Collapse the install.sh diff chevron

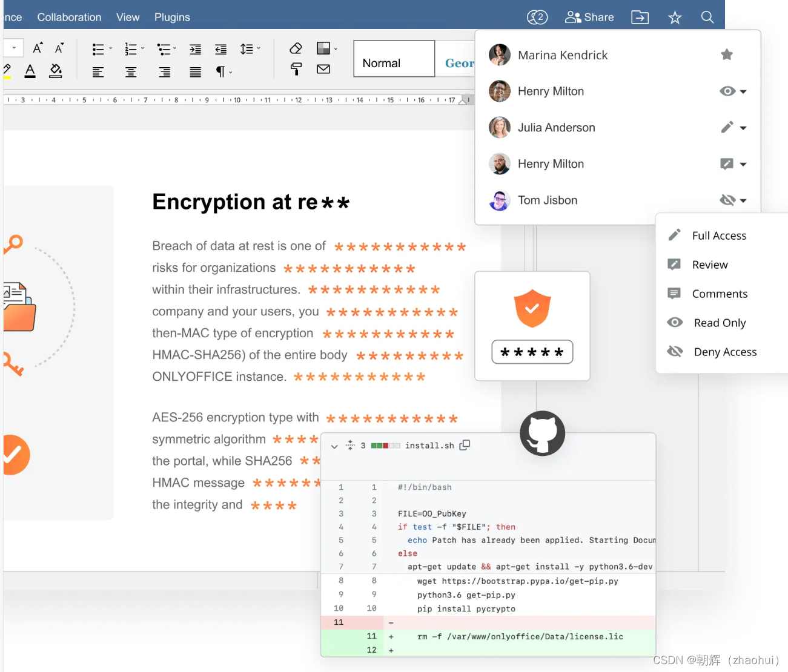[334, 446]
